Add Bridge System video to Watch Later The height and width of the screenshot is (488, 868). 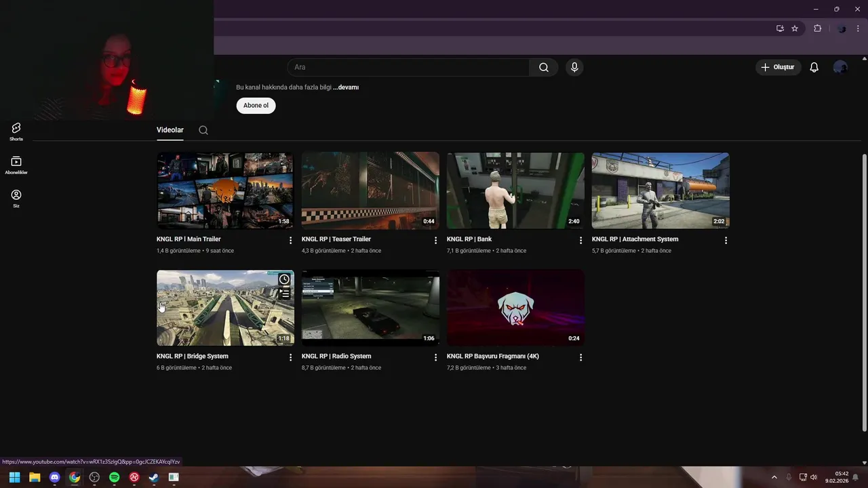coord(284,279)
